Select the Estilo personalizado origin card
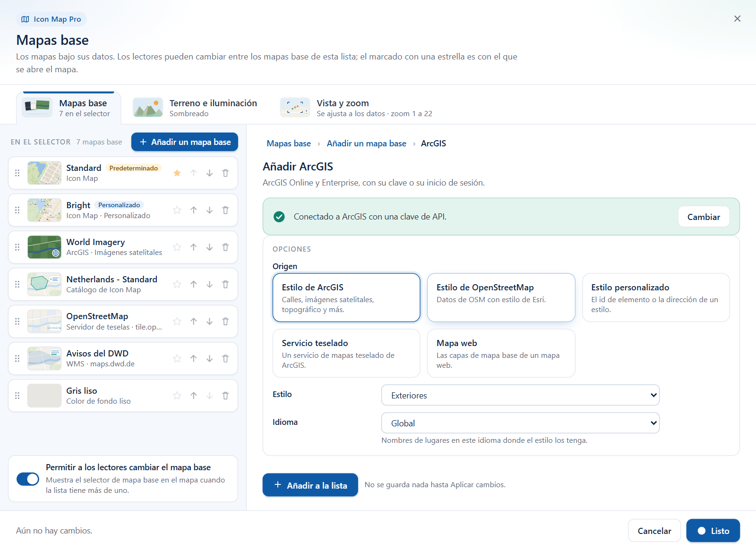 (656, 297)
